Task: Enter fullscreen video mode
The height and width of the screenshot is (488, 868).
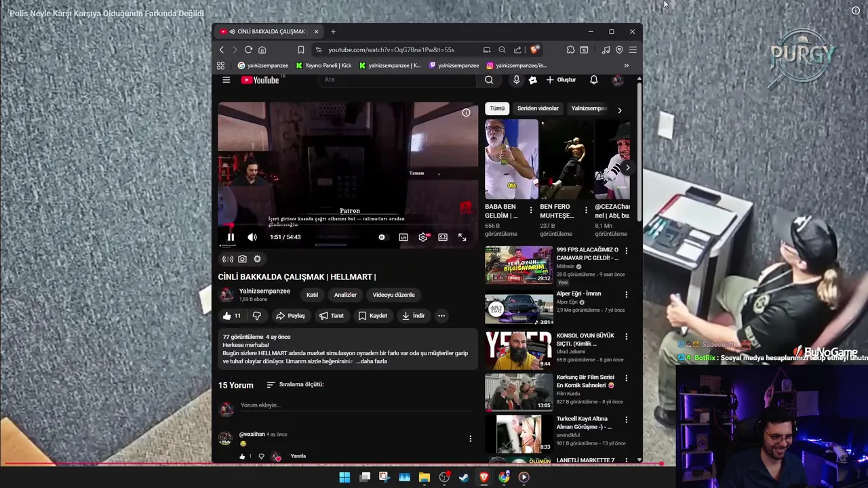Action: click(x=462, y=237)
